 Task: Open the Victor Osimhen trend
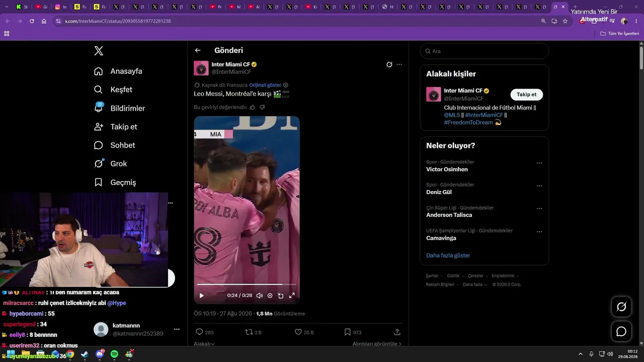[x=447, y=169]
